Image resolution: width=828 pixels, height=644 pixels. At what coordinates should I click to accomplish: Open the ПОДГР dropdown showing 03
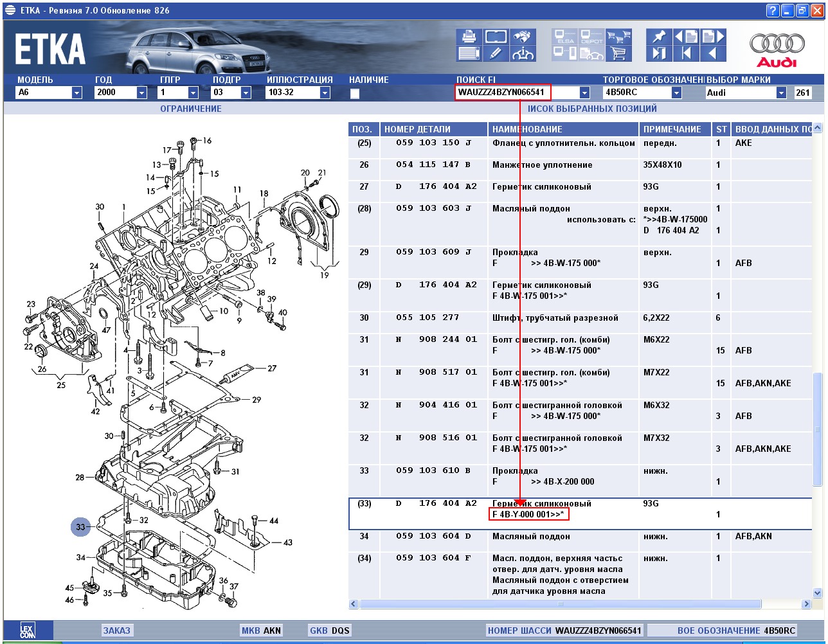tap(232, 93)
